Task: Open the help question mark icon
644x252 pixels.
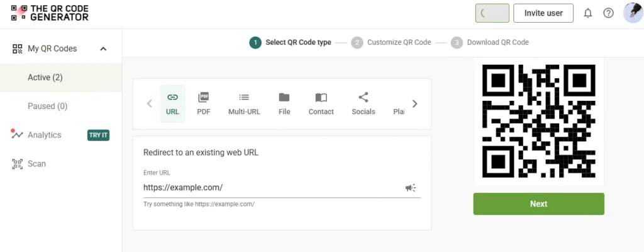Action: 608,13
